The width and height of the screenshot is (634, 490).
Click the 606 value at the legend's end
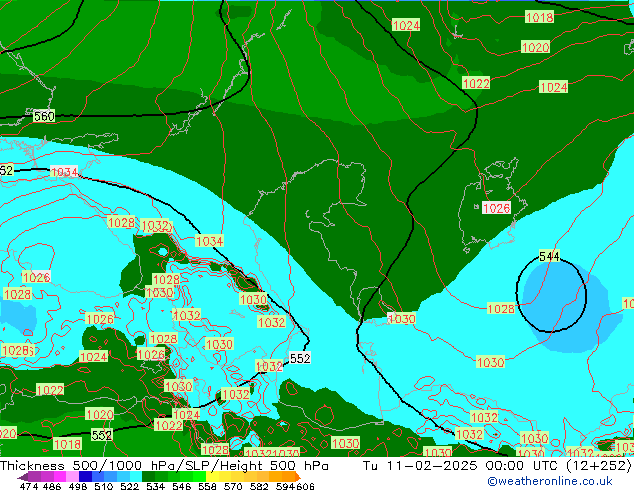pyautogui.click(x=305, y=487)
